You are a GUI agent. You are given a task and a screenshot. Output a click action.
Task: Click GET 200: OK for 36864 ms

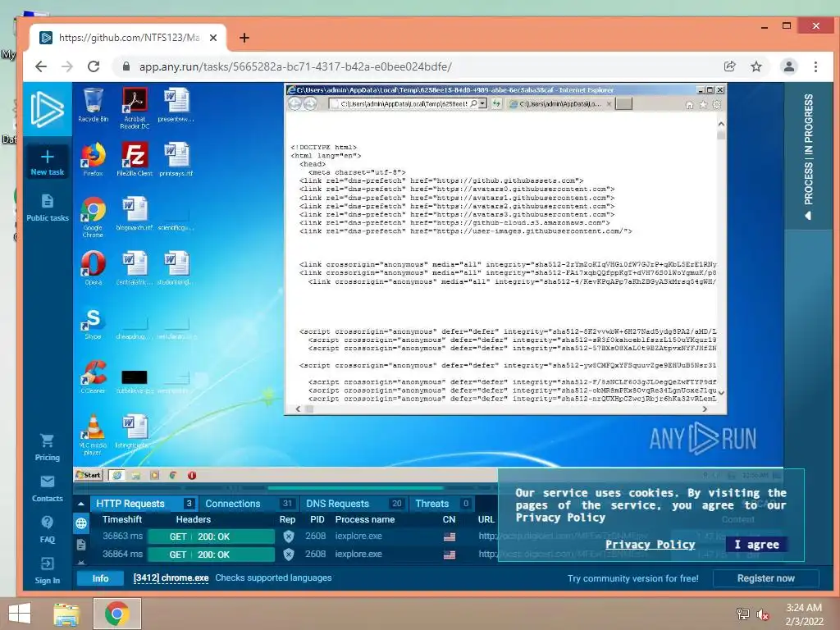pos(211,555)
